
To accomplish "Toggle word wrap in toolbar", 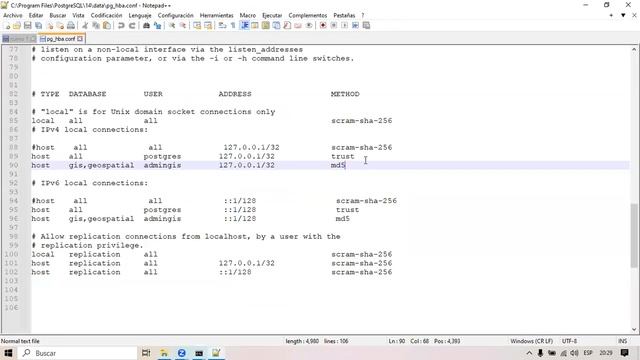I will (222, 26).
